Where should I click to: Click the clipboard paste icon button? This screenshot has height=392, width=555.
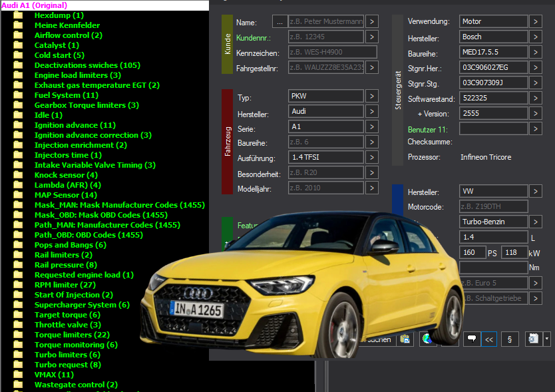[405, 339]
